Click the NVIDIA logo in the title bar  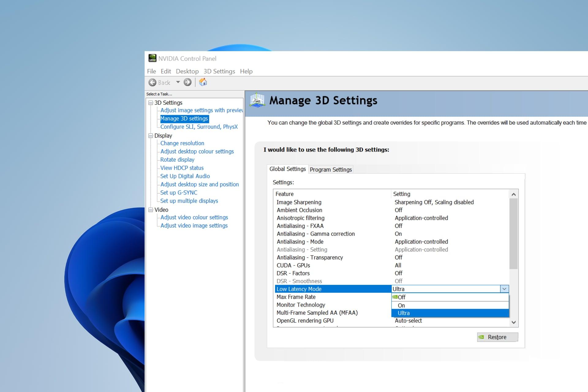coord(153,58)
